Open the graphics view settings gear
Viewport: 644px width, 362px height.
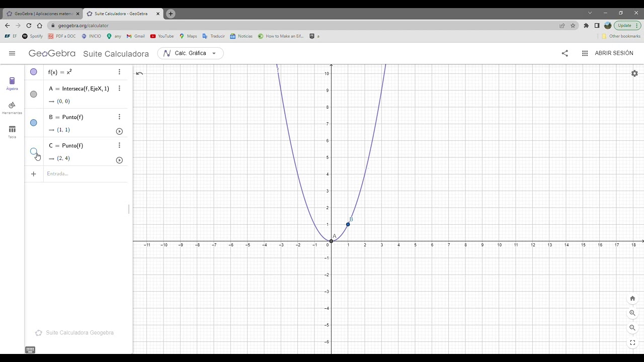634,73
